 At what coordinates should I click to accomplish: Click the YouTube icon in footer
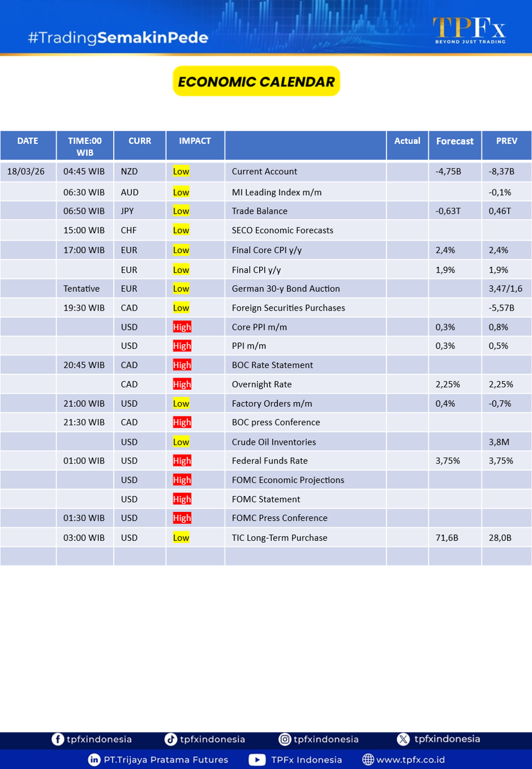tap(257, 759)
